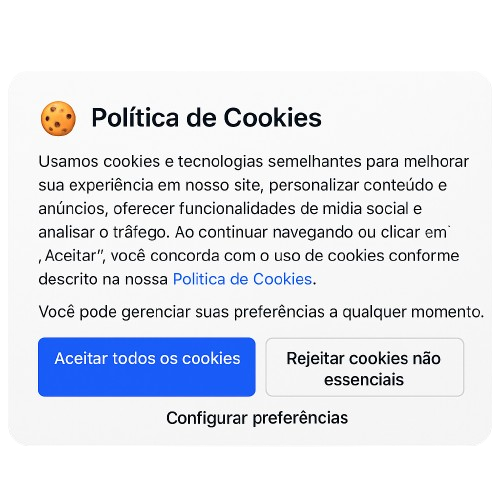The width and height of the screenshot is (500, 500).
Task: Click the words midia social
Action: pyautogui.click(x=365, y=209)
